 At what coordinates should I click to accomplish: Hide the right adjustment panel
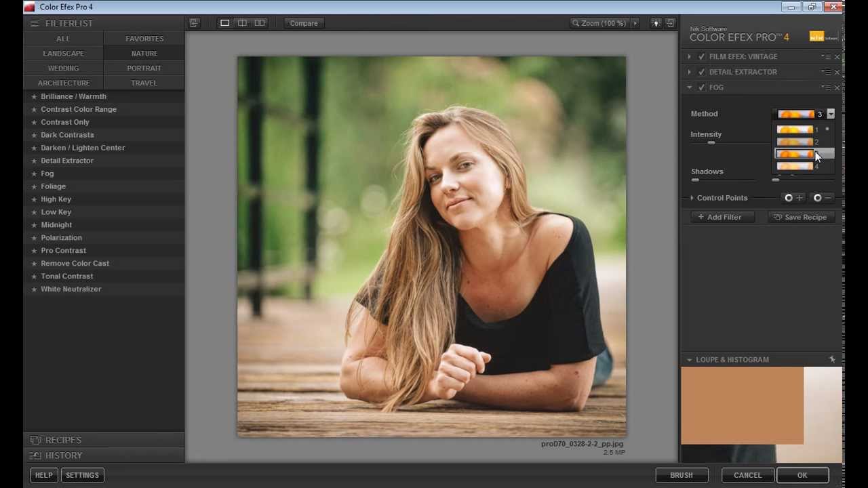click(671, 23)
